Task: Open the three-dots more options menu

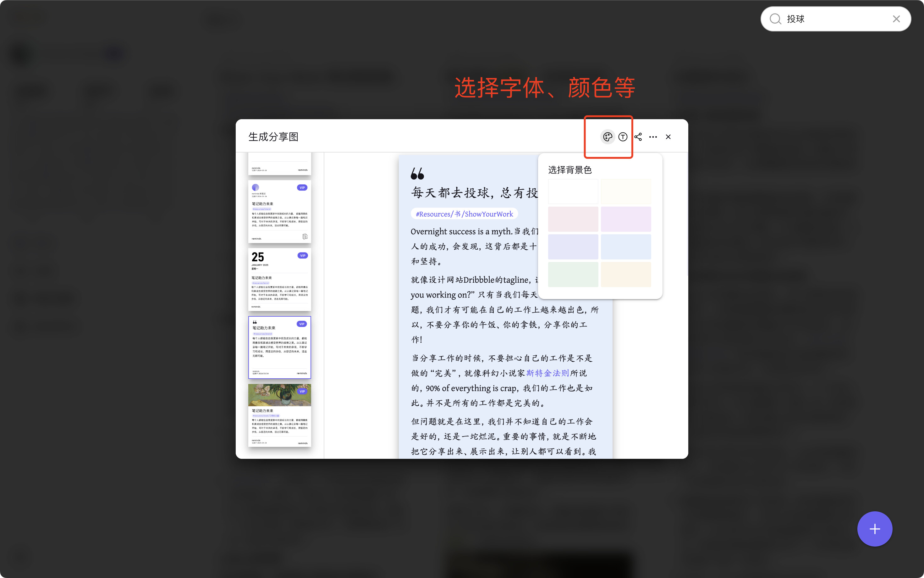Action: [x=653, y=137]
